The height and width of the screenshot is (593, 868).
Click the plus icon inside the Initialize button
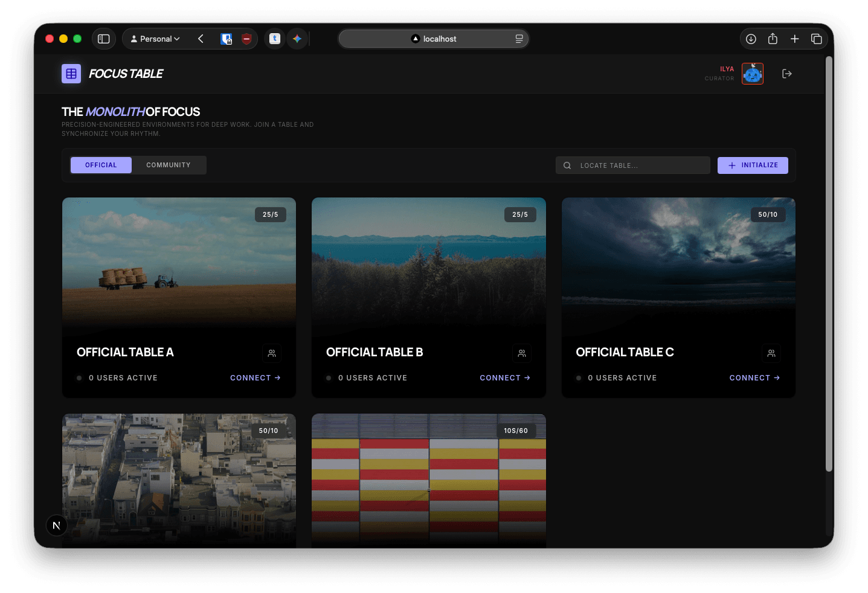(731, 165)
